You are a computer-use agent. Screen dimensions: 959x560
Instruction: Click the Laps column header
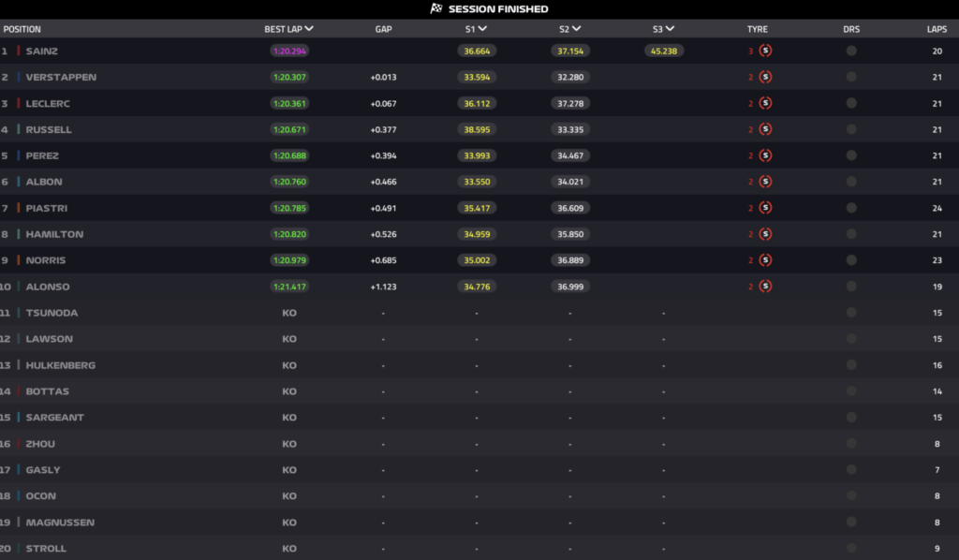tap(937, 29)
